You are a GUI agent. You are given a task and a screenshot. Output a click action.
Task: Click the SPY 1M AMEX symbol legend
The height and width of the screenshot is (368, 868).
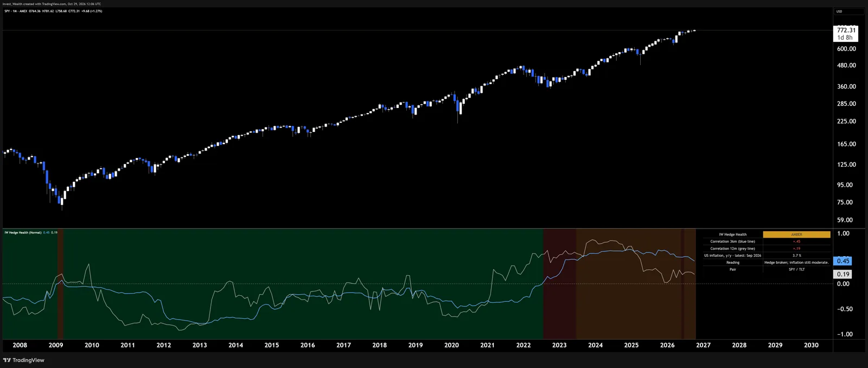(x=16, y=11)
